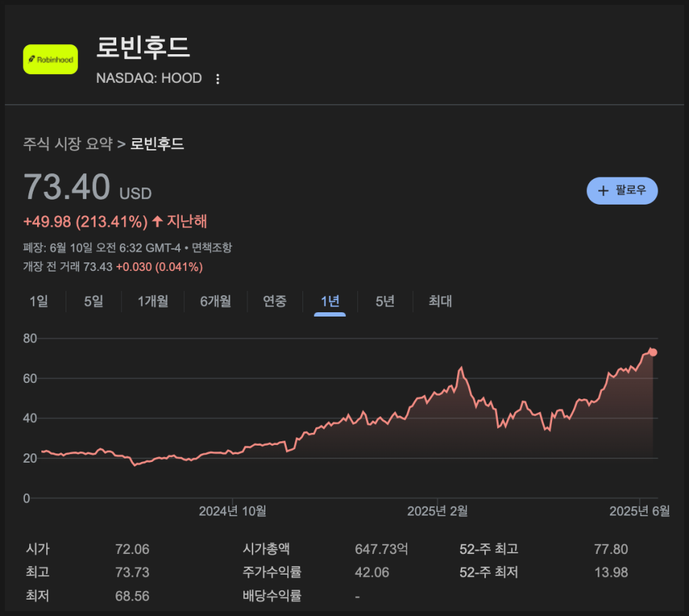Screen dimensions: 689x616
Task: Select the 5일 time range tab
Action: coord(93,302)
